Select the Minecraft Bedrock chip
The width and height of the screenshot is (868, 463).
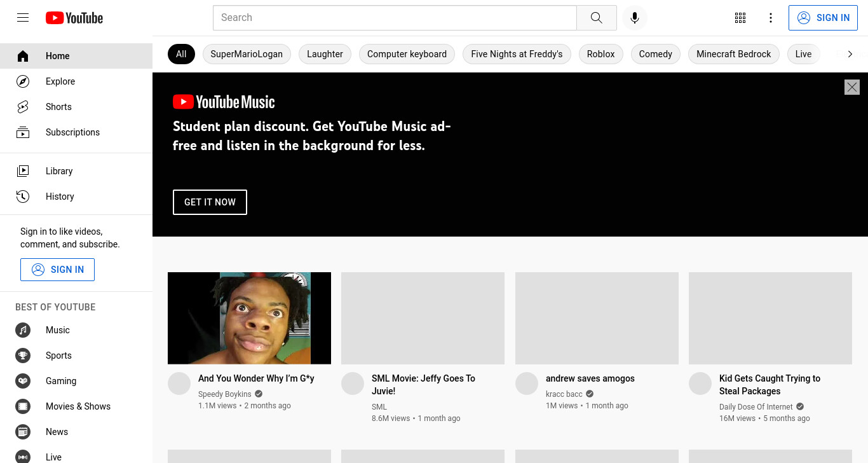click(734, 54)
